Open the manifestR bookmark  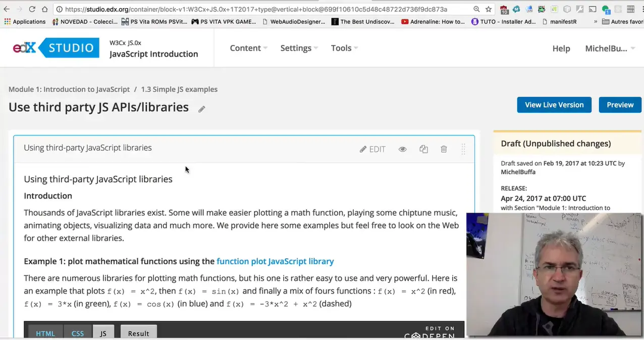pos(559,22)
